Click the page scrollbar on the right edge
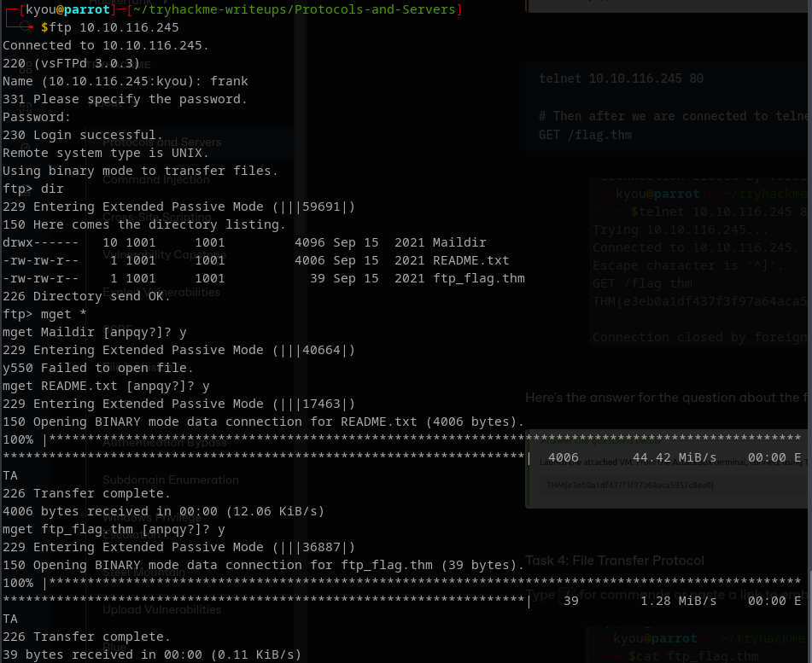The height and width of the screenshot is (663, 812). coord(808,341)
